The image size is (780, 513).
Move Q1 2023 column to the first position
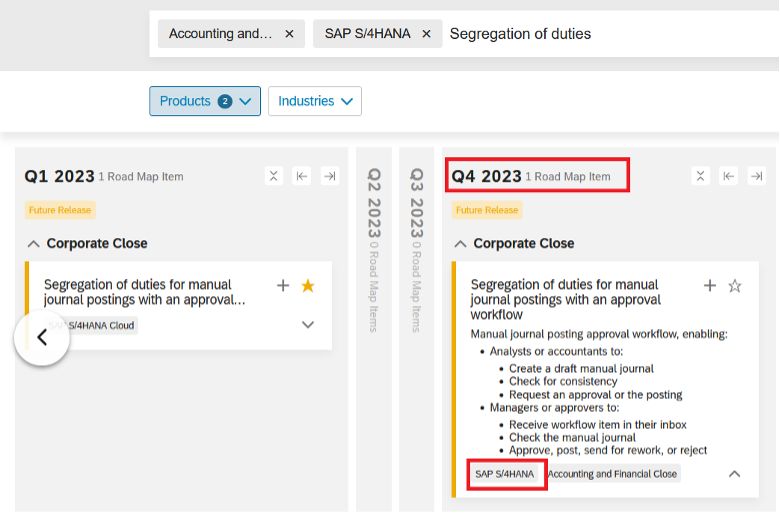click(x=301, y=176)
